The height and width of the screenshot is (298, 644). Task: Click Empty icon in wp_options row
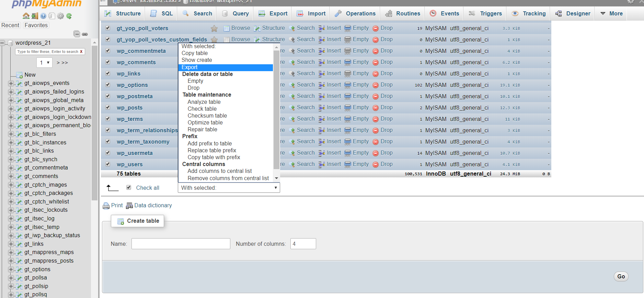point(348,85)
